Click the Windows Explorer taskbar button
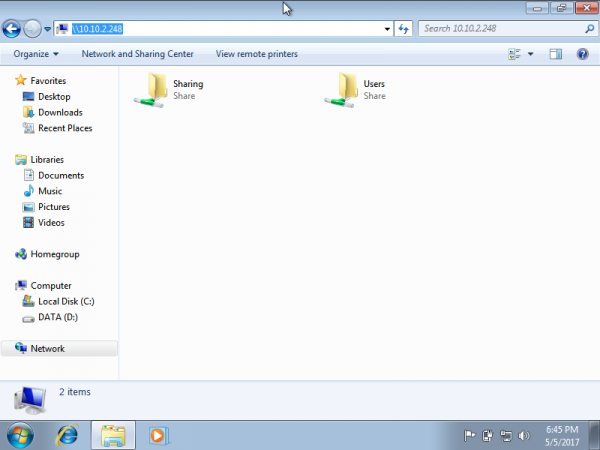This screenshot has height=450, width=600. (113, 435)
